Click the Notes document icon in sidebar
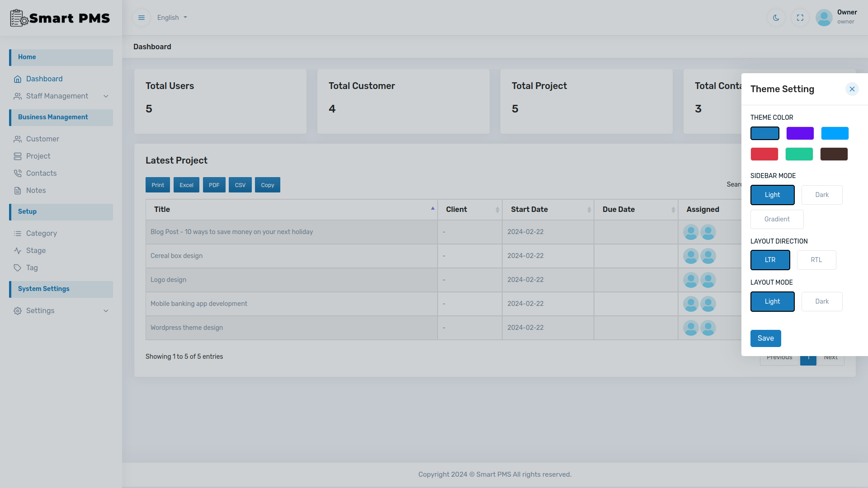The width and height of the screenshot is (868, 488). click(18, 190)
